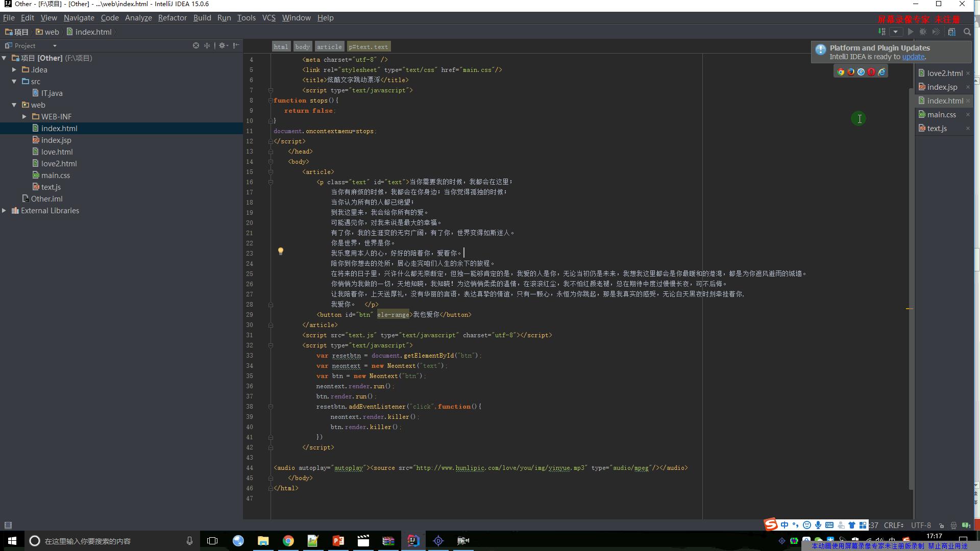Click the intention lightbulb on line 23
This screenshot has width=980, height=551.
[x=280, y=251]
